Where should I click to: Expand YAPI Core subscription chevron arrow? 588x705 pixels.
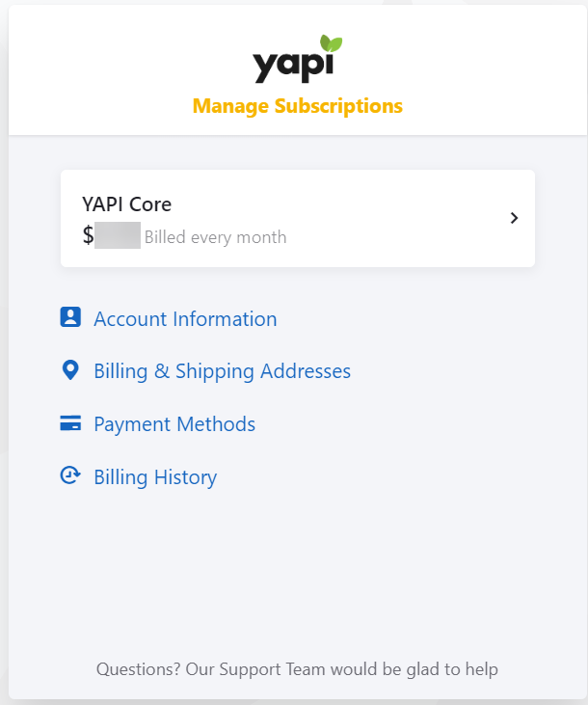514,218
